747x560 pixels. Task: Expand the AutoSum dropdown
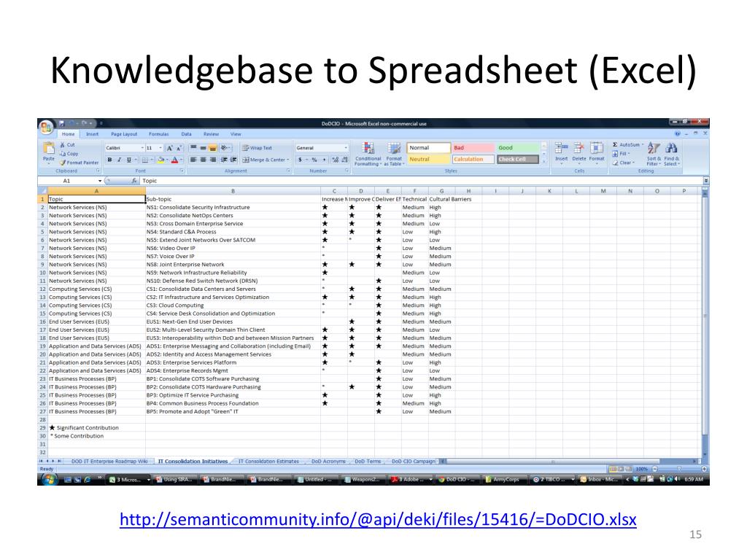point(642,145)
